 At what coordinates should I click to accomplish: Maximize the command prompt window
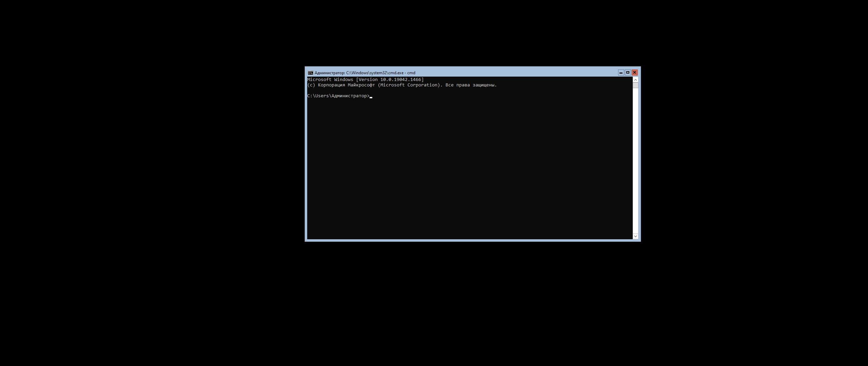point(628,73)
